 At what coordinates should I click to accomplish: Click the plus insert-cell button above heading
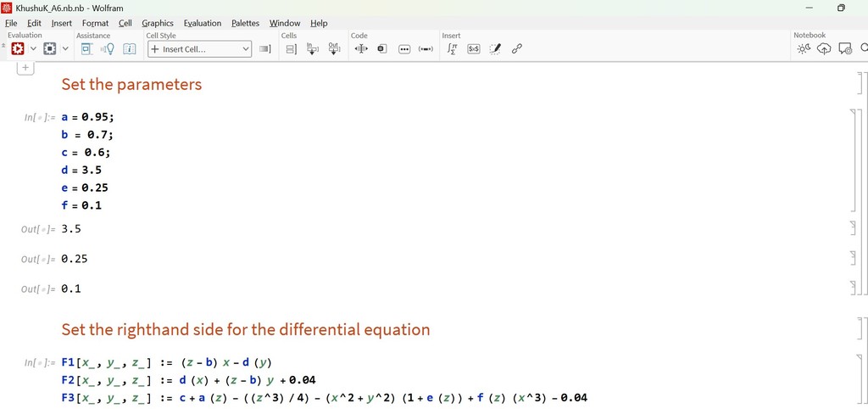(x=25, y=67)
